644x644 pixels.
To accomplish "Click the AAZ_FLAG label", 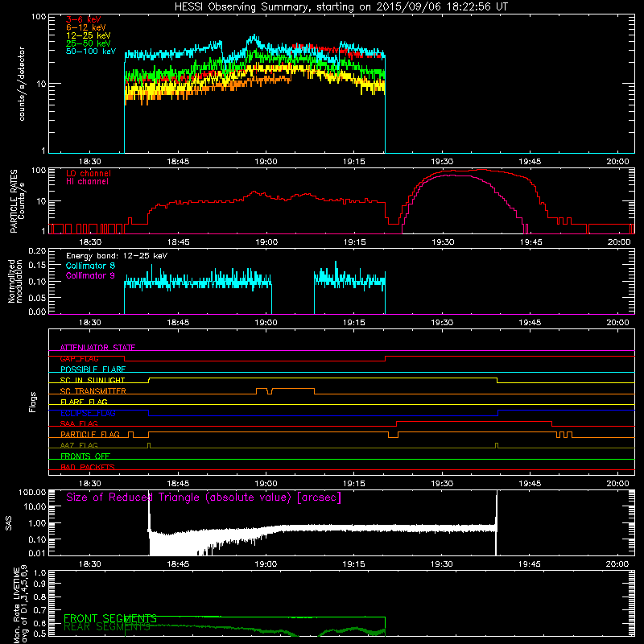I will pos(79,445).
